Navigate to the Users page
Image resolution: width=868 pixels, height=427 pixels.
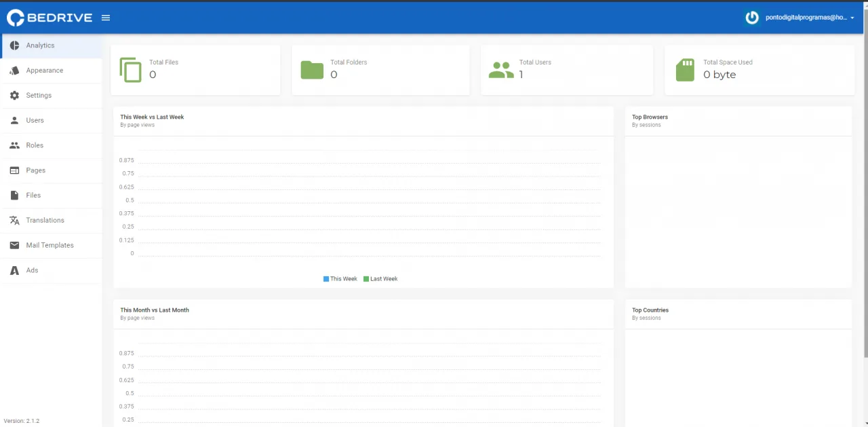pos(51,120)
